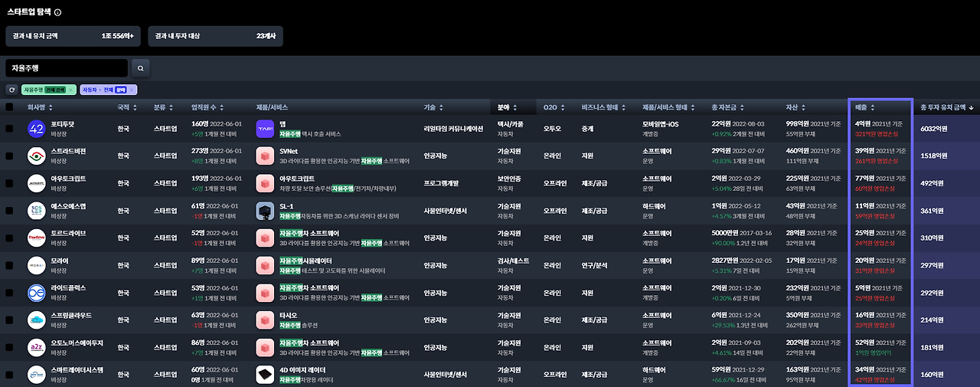This screenshot has width=980, height=387.
Task: Click the 아우토크립트 product cube icon
Action: pos(265,183)
